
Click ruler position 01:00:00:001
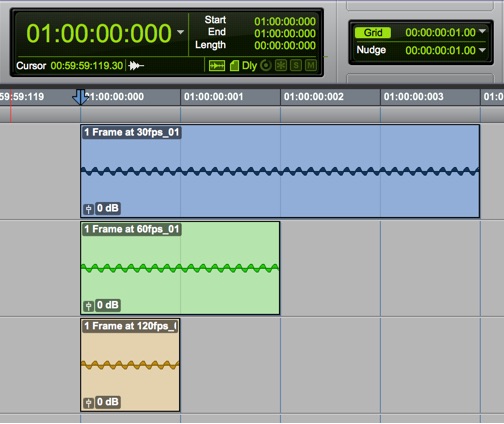tap(213, 97)
